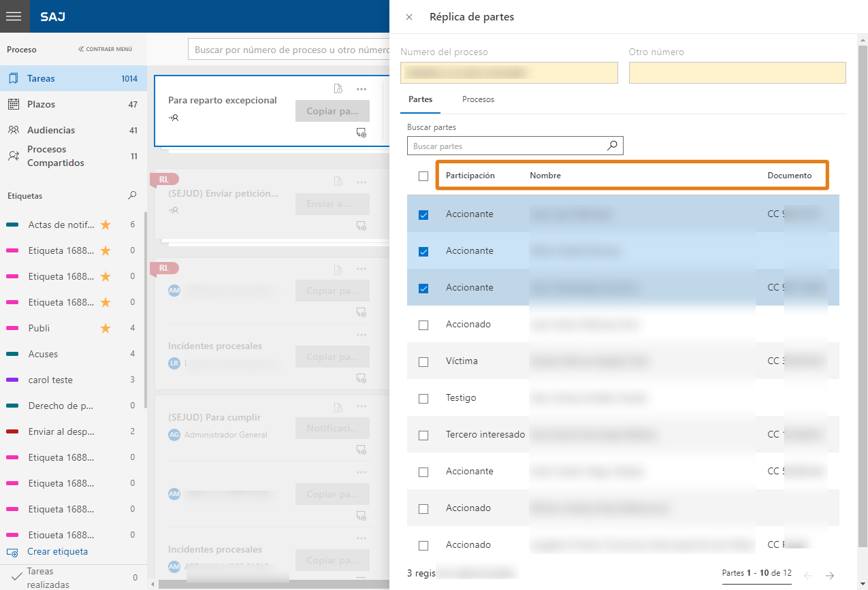Click the Crear etiqueta link

tap(57, 552)
